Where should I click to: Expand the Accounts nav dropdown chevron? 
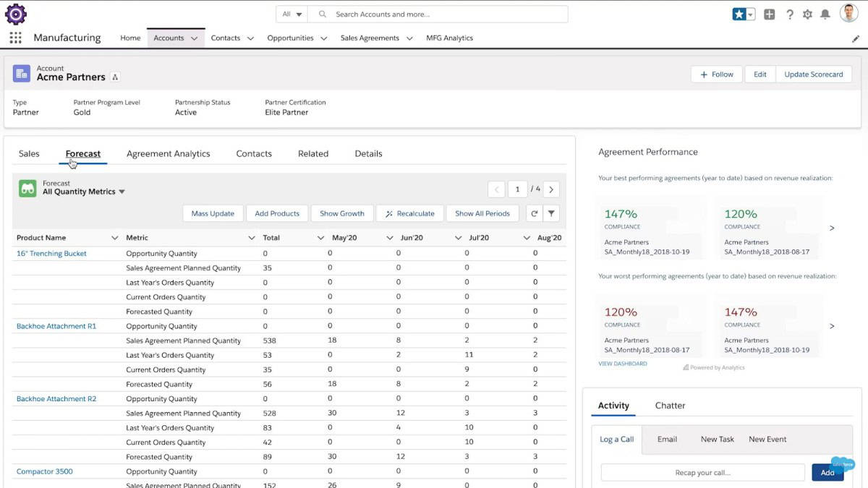194,38
